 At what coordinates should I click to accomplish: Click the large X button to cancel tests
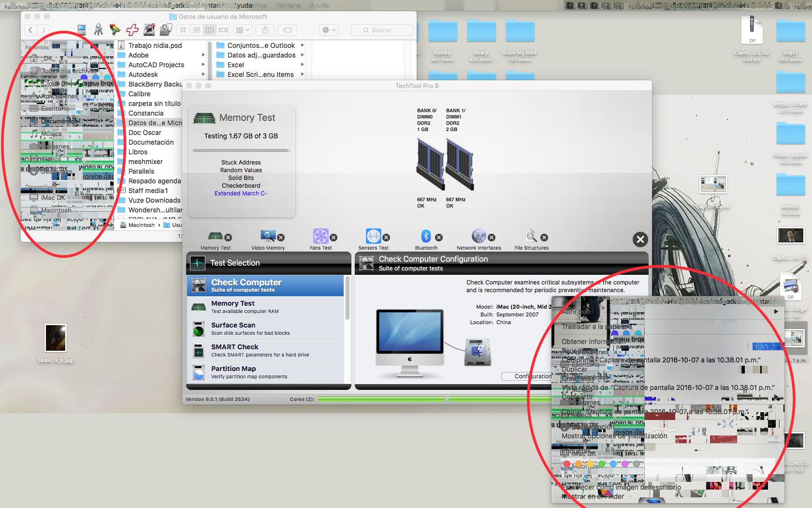640,239
